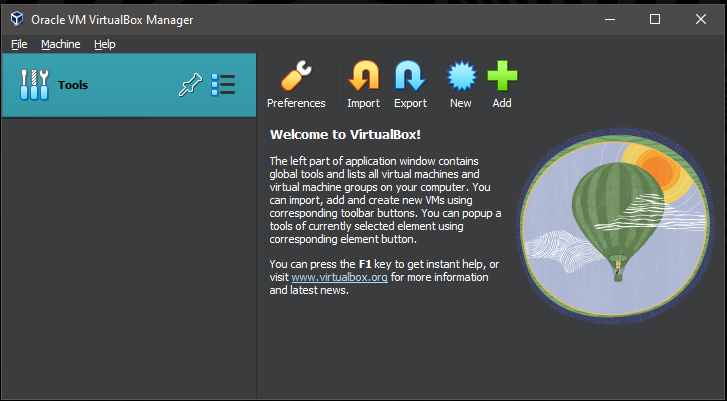Image resolution: width=727 pixels, height=401 pixels.
Task: Open the File menu
Action: (x=19, y=44)
